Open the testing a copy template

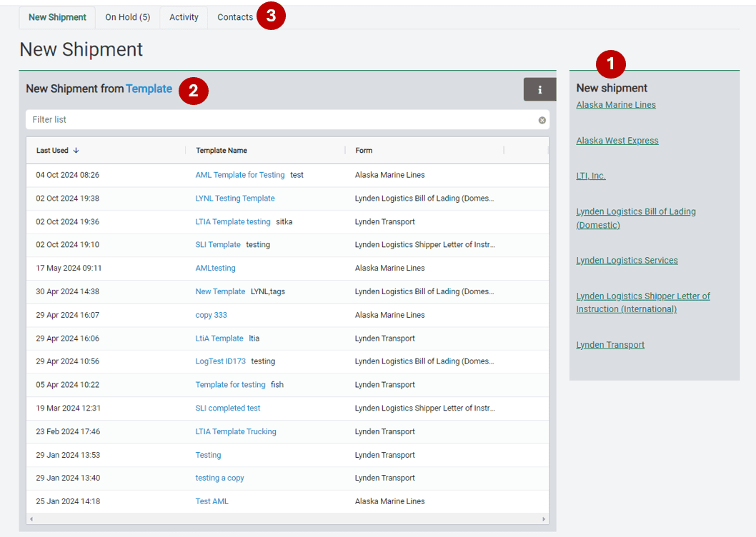point(220,478)
